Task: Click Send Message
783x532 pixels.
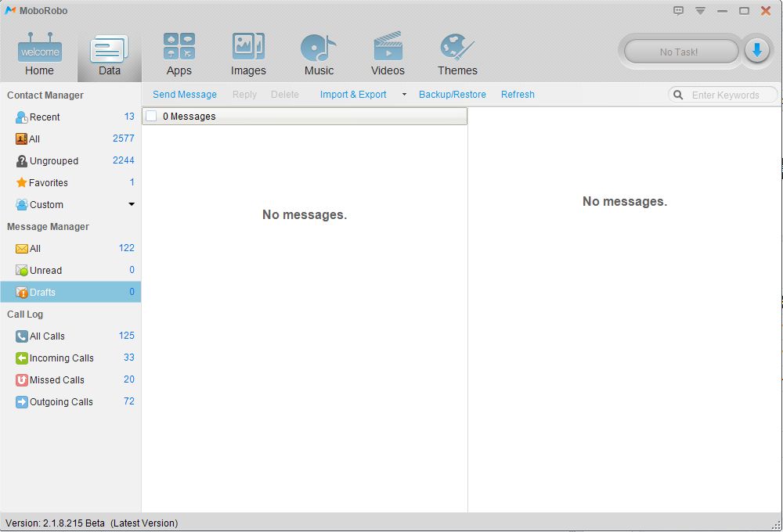Action: tap(185, 95)
